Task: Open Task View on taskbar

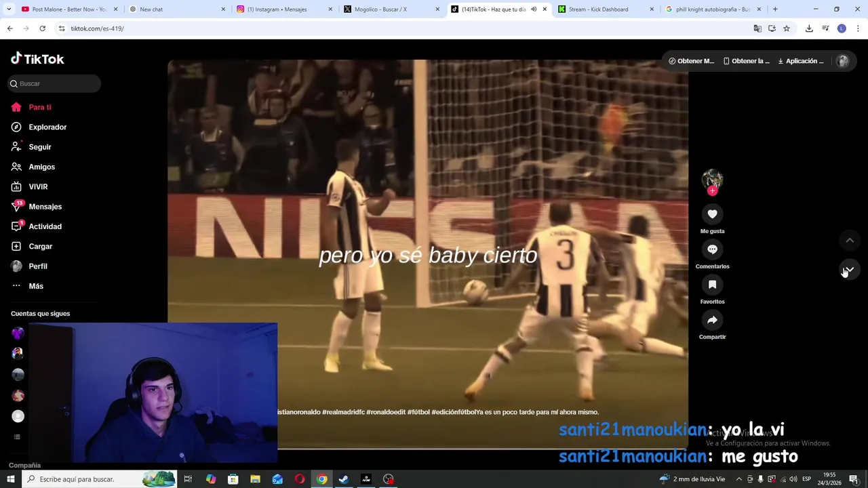Action: 188,479
